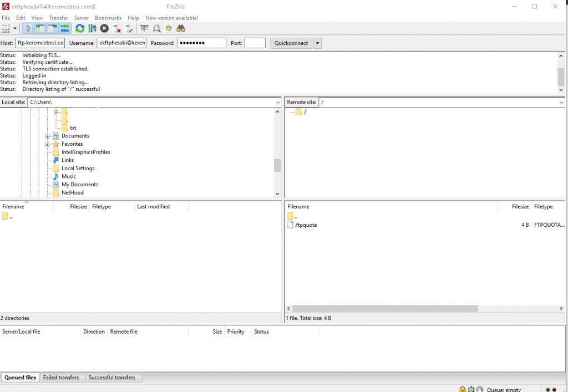Focus the Host input field
Image resolution: width=568 pixels, height=392 pixels.
[40, 43]
